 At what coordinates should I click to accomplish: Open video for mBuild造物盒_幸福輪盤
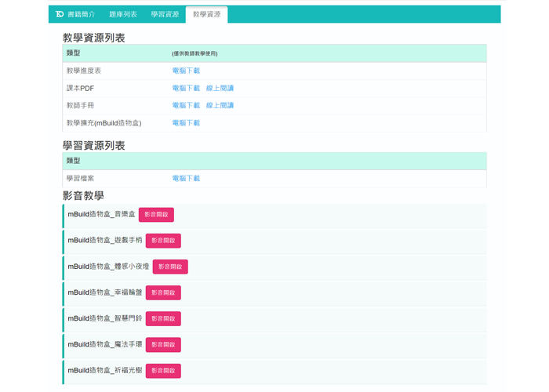(x=163, y=292)
